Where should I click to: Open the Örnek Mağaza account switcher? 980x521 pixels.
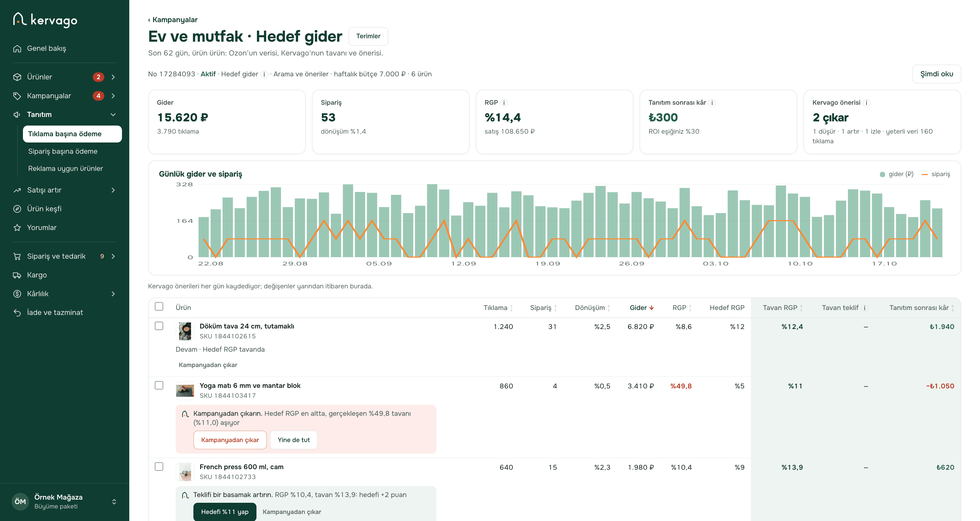[x=65, y=502]
